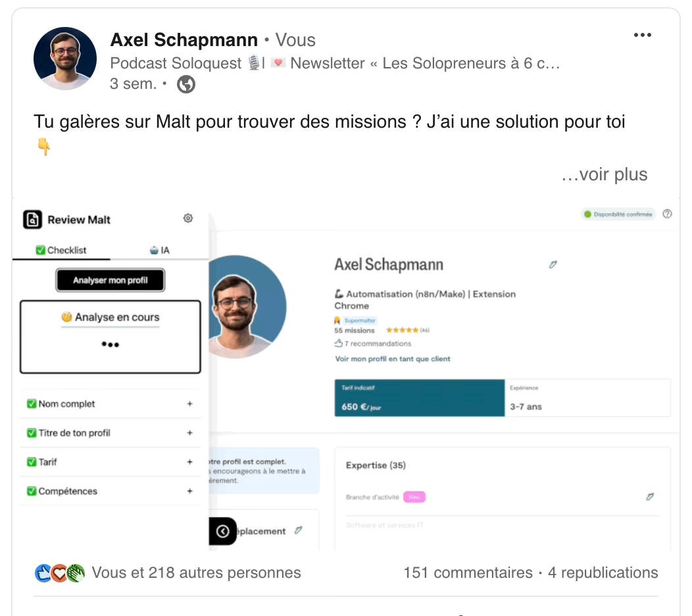Click the Review Malt extension logo

pos(33,219)
